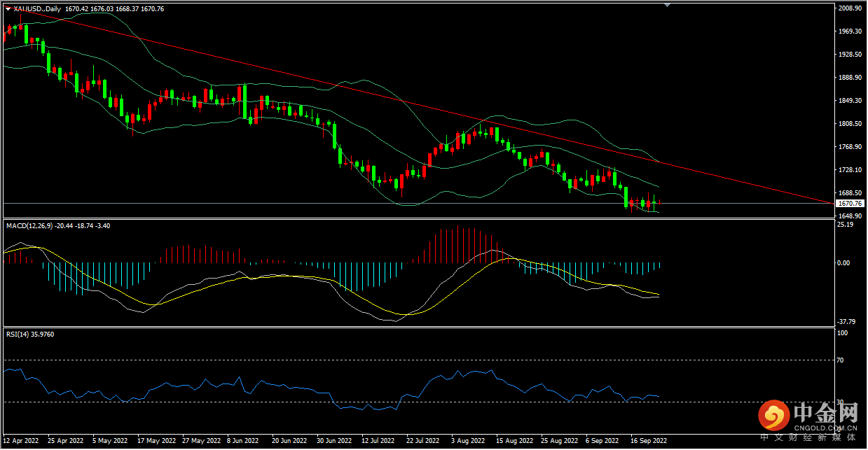
Task: Click the RSI 70 level axis label
Action: click(842, 360)
